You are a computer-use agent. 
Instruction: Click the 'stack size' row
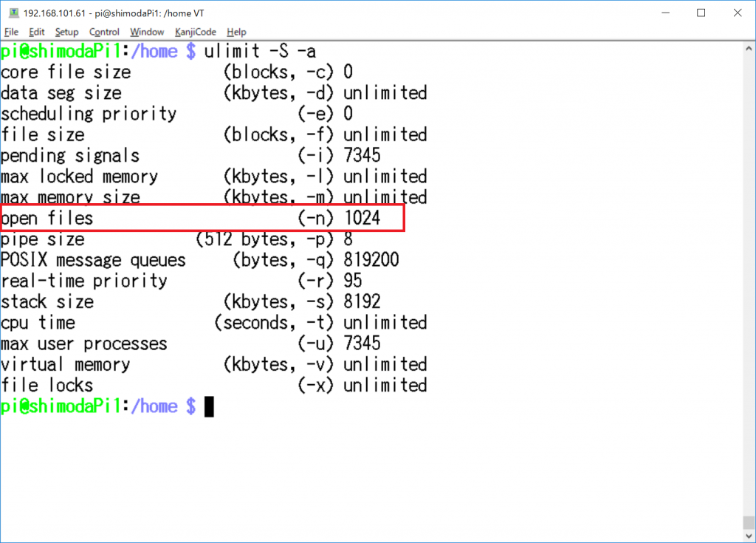pos(190,301)
